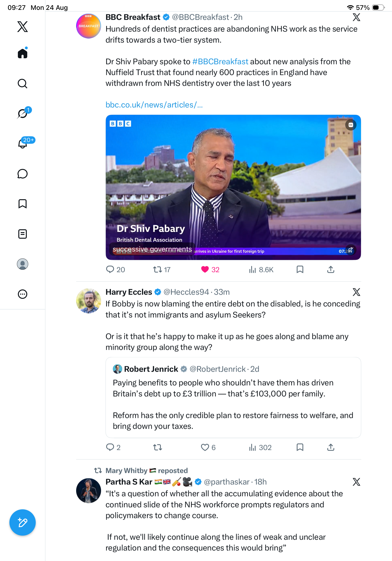This screenshot has width=392, height=561.
Task: Open Messages chat bubble icon
Action: coord(23,174)
